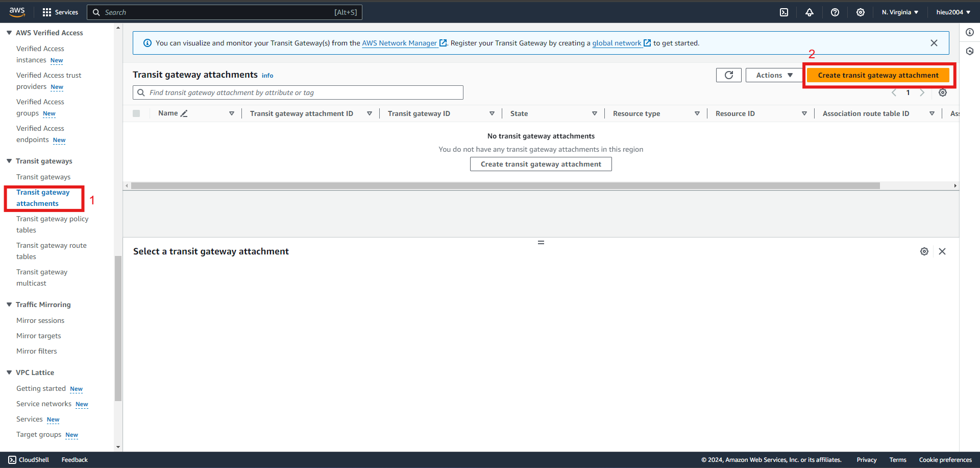Click the Find transit gateway attachment search field
980x468 pixels.
click(298, 92)
